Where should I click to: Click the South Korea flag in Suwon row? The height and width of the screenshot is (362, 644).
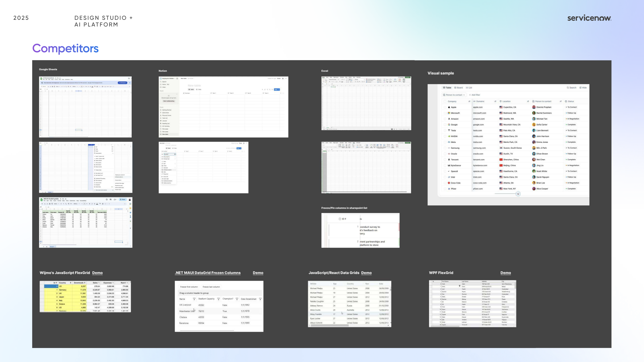[501, 148]
